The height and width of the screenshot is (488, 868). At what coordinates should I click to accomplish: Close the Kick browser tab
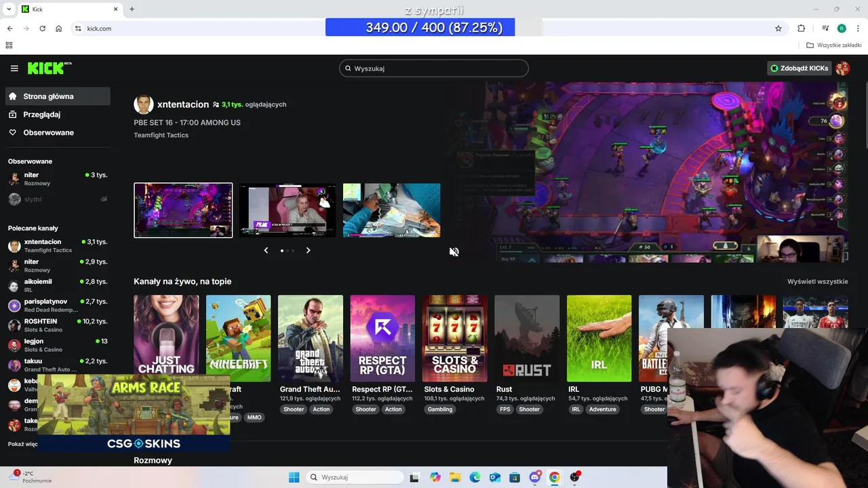(116, 9)
